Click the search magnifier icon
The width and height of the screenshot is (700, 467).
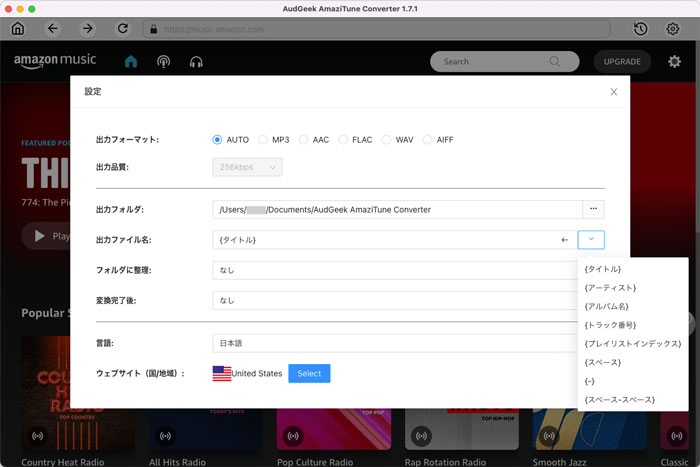click(x=554, y=62)
